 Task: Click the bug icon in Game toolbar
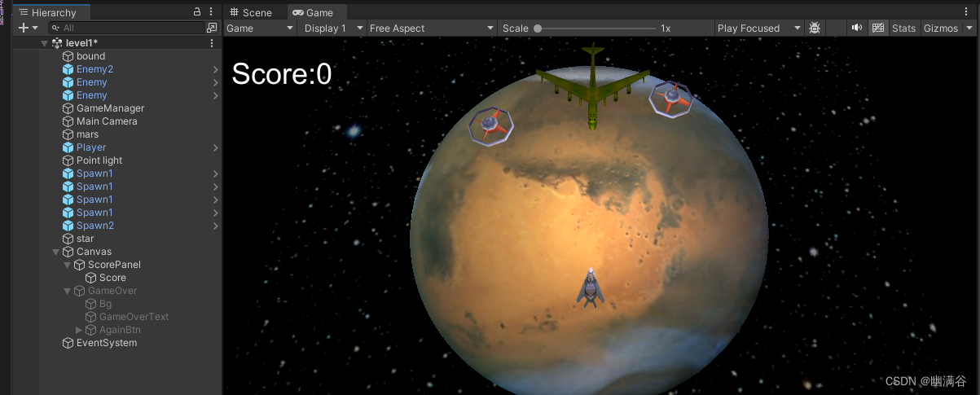click(x=815, y=28)
